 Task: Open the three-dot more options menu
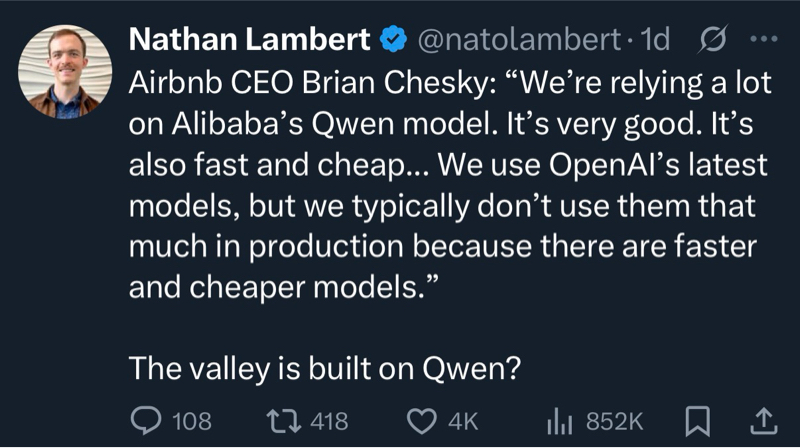tap(763, 41)
